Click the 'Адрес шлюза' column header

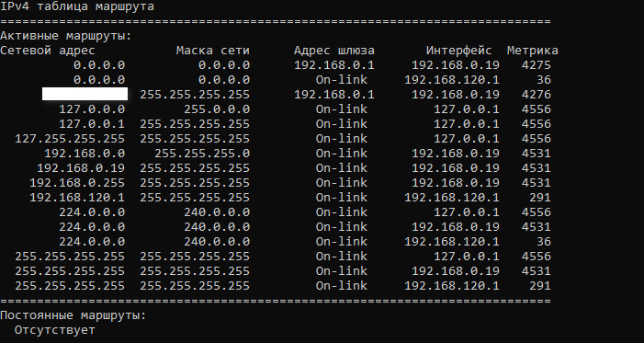click(333, 51)
